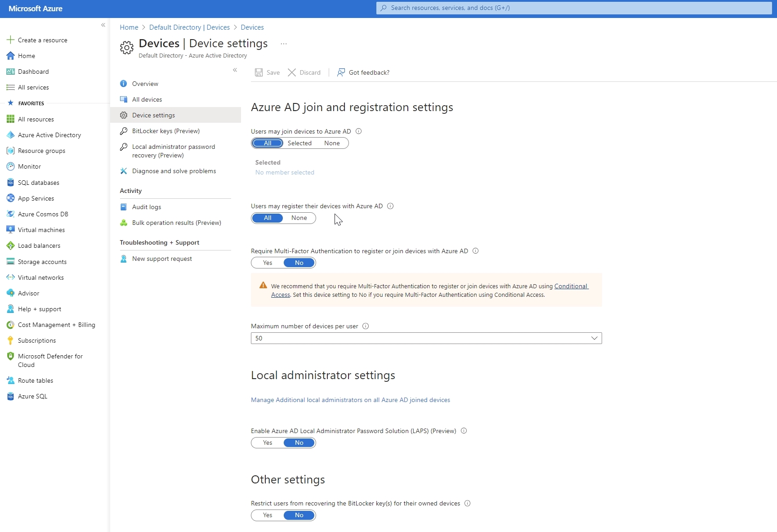777x532 pixels.
Task: Enable Azure AD LAPS by choosing Yes
Action: pos(268,443)
